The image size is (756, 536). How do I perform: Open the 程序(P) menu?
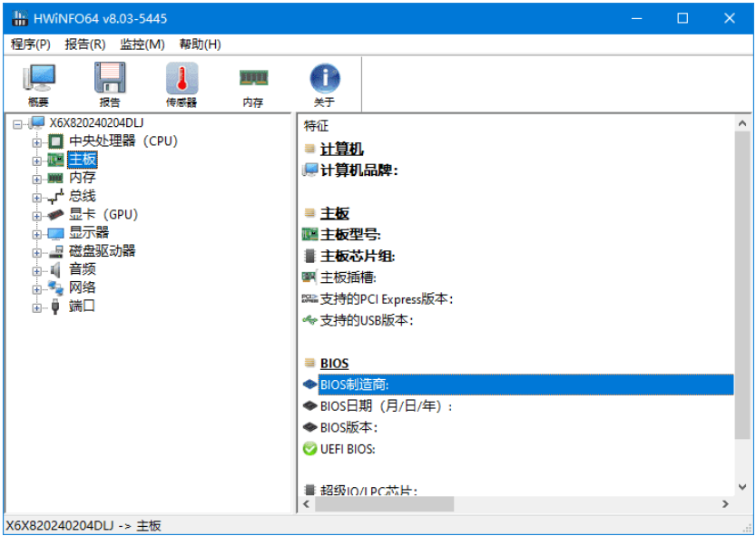click(x=30, y=44)
